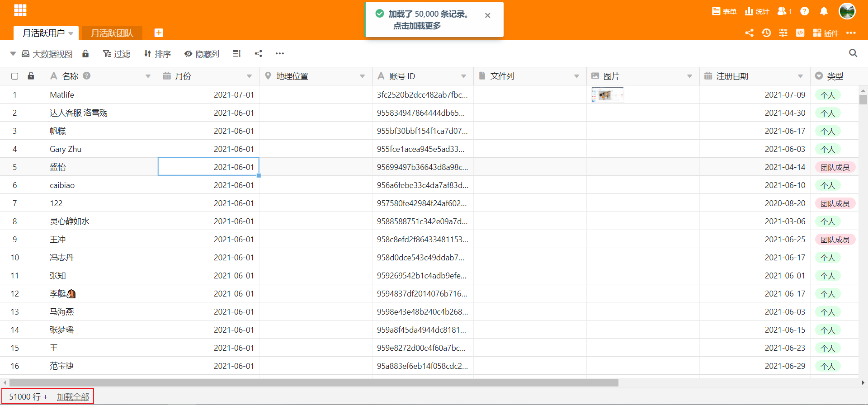Open the 插件 plugins button
Viewport: 868px width, 405px height.
(x=826, y=33)
